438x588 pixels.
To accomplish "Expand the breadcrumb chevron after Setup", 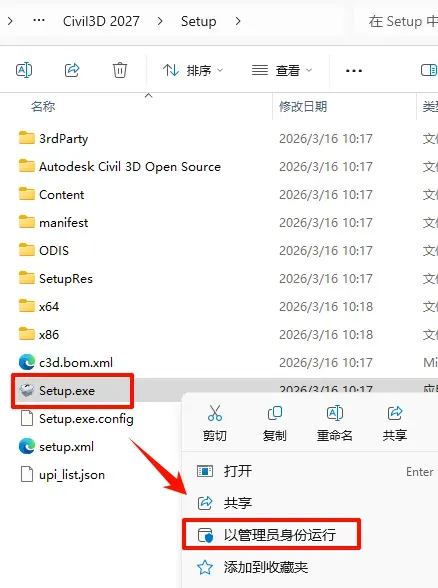I will [x=238, y=21].
